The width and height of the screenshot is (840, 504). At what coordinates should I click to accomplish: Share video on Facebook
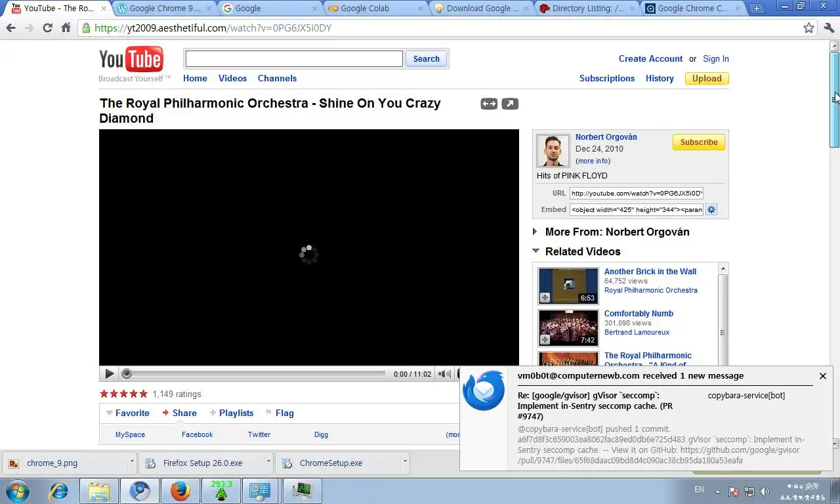click(x=197, y=434)
